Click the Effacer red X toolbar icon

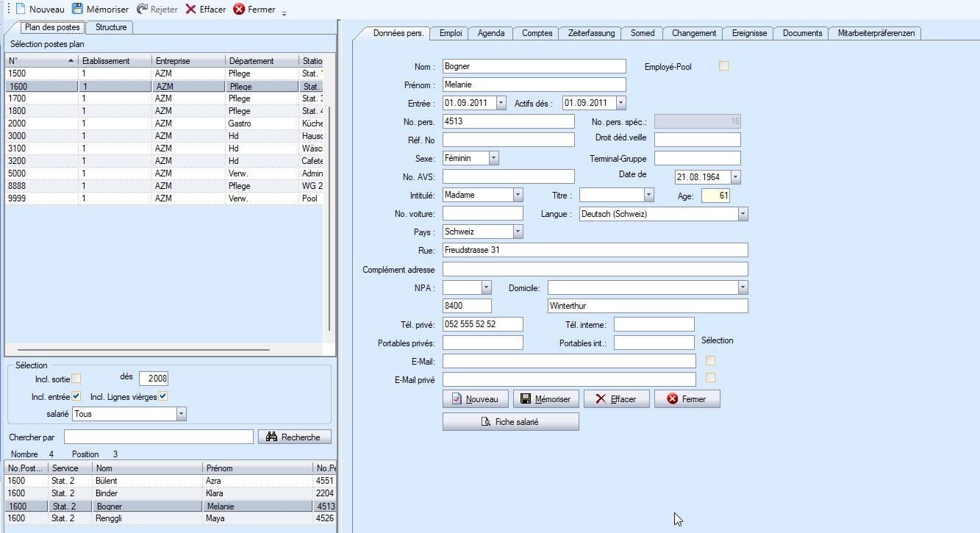pos(191,10)
